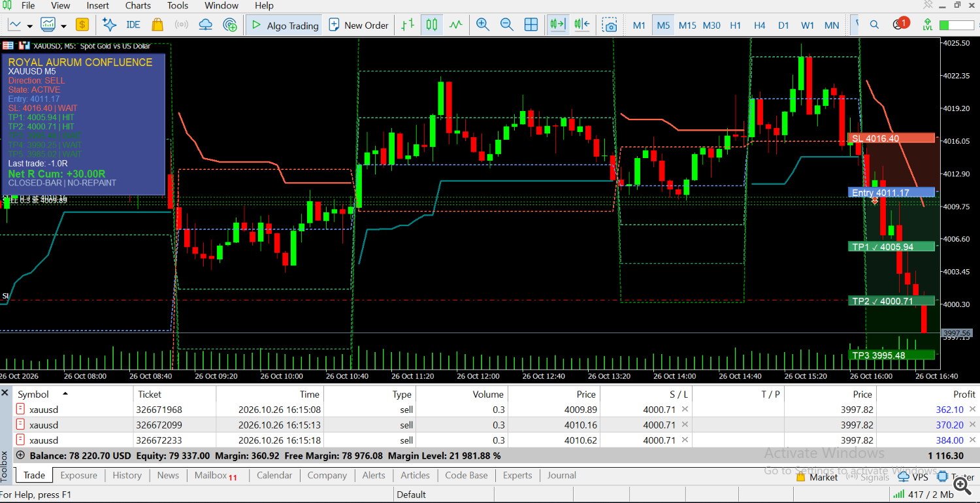
Task: Open the Tools menu
Action: pyautogui.click(x=178, y=5)
